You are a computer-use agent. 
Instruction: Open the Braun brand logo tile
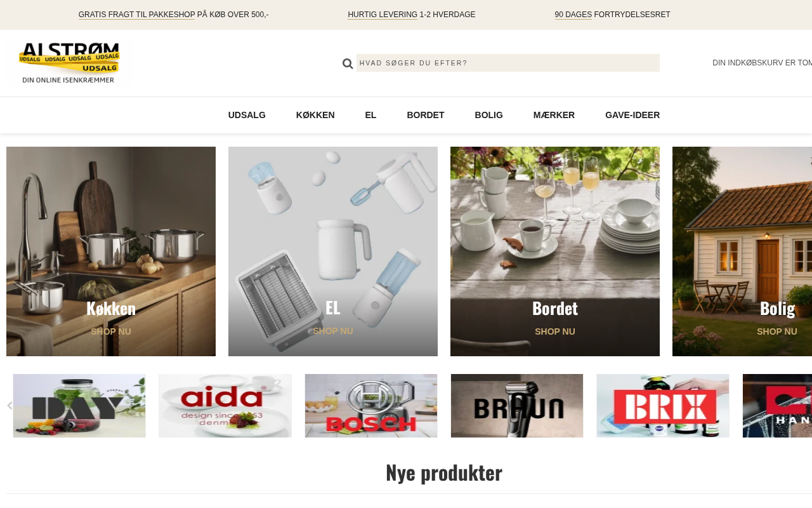[517, 406]
